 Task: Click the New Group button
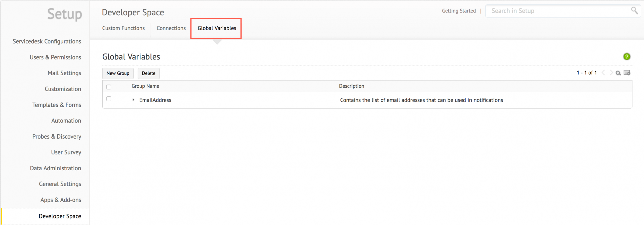tap(118, 73)
